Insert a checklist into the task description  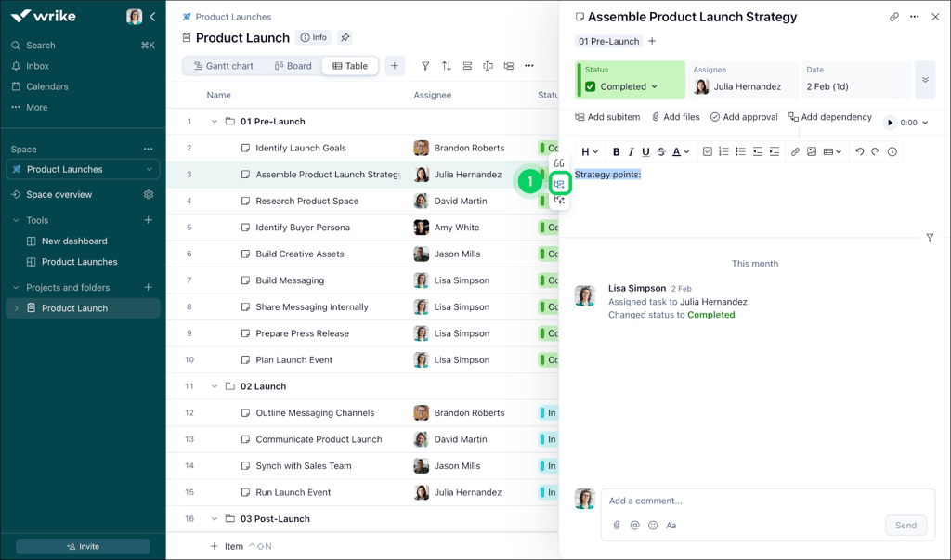[709, 151]
